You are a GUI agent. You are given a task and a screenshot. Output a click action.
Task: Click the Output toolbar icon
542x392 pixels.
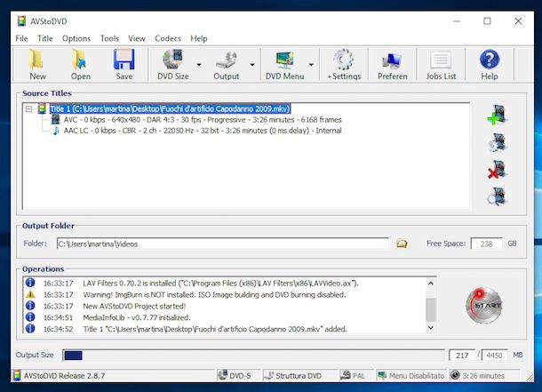tap(226, 60)
